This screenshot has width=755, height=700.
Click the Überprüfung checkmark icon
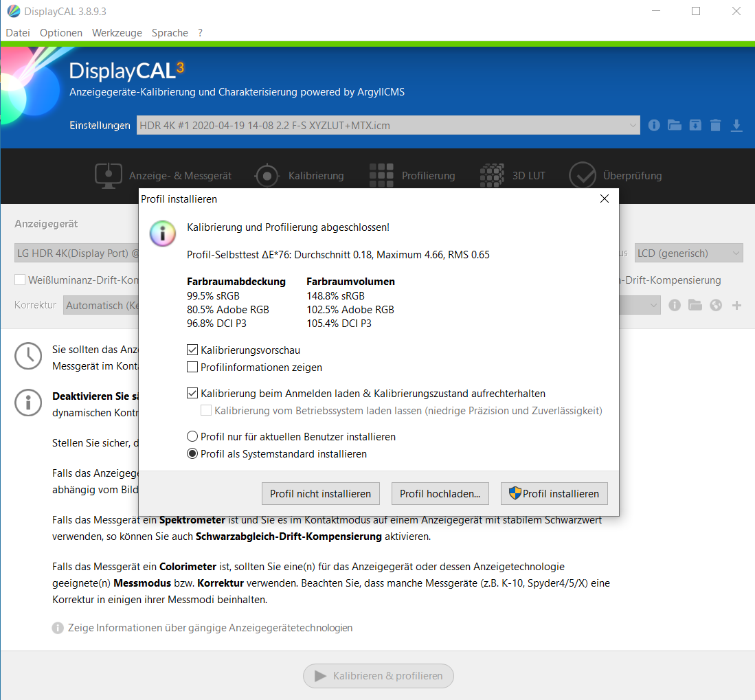583,176
